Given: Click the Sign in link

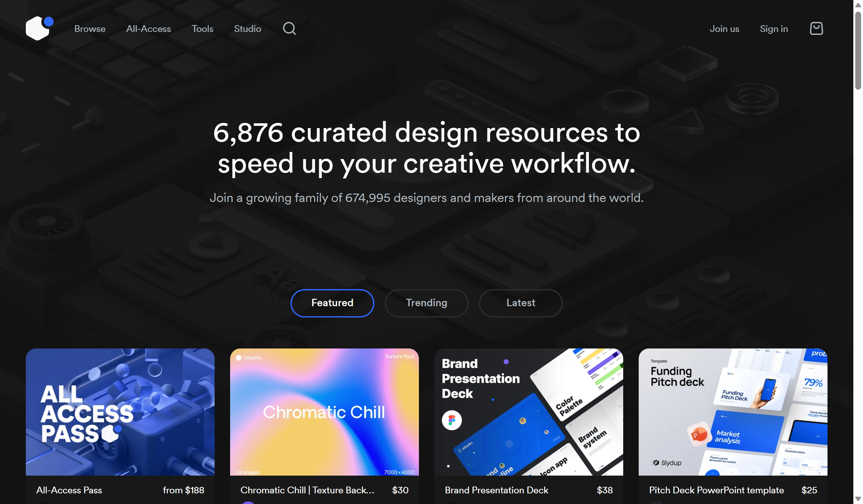Looking at the screenshot, I should click(x=774, y=29).
